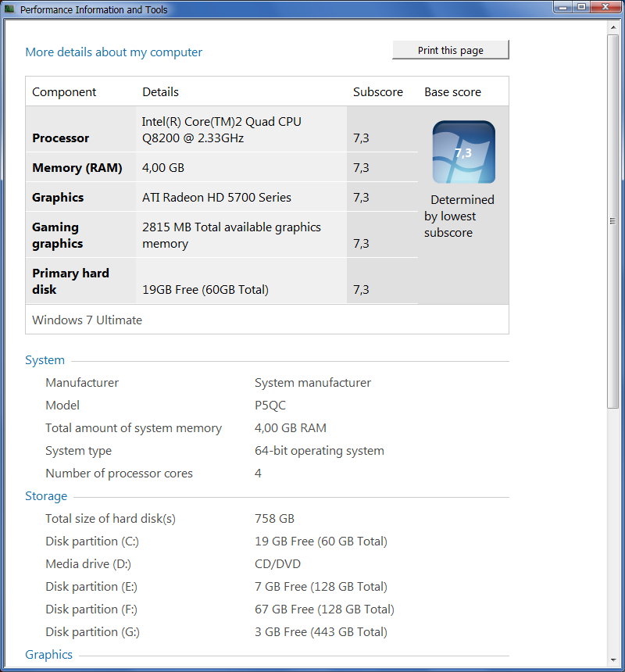
Task: Click 'Total size of hard disk(s)' label
Action: [110, 519]
